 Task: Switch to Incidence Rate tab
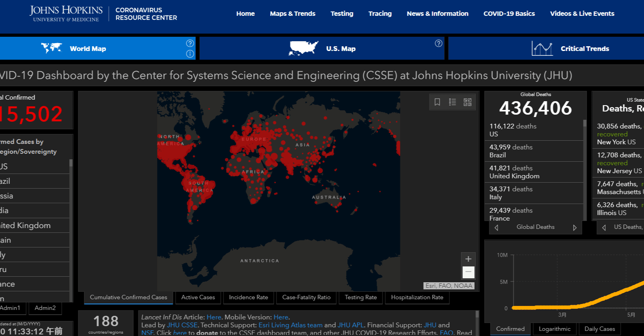(248, 297)
